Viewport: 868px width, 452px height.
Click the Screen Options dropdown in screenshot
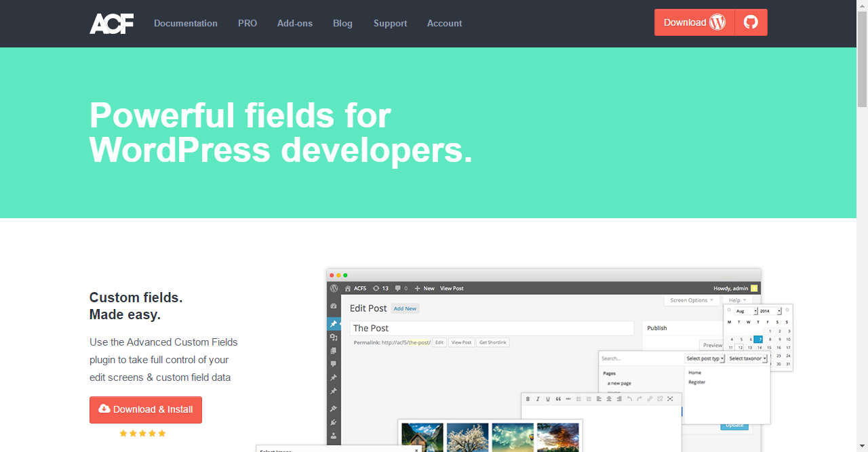691,300
